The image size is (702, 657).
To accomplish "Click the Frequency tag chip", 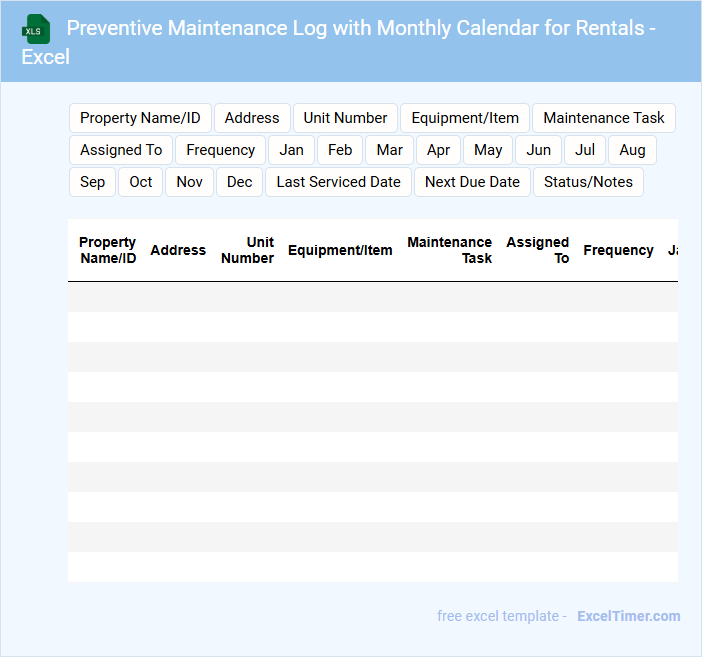I will tap(220, 150).
